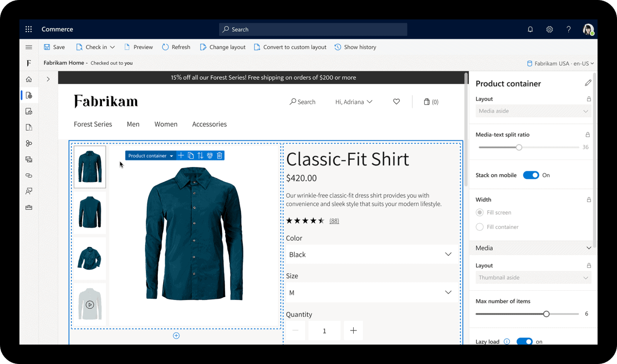617x364 pixels.
Task: Click the Lazy load info icon
Action: [507, 342]
